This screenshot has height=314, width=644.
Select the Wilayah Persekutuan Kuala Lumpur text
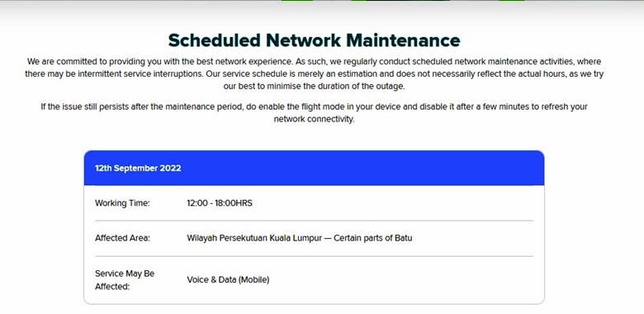tap(254, 238)
